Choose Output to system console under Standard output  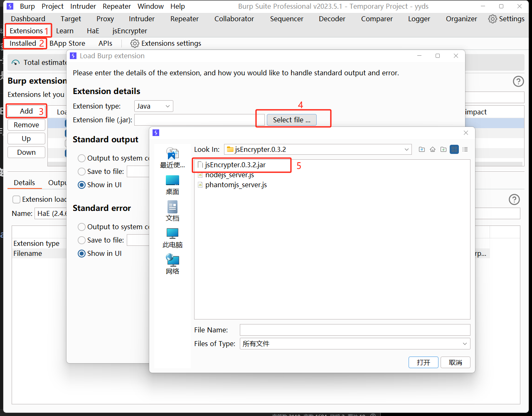81,158
